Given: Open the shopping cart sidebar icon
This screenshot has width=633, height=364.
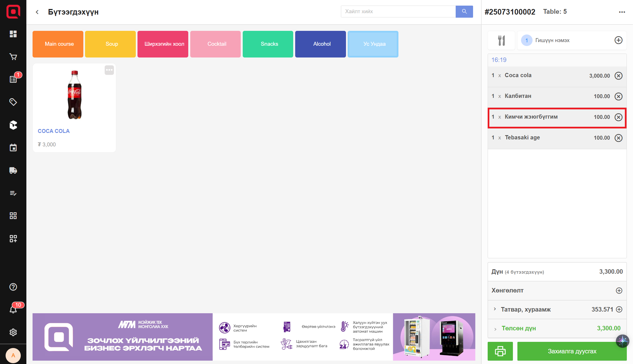Looking at the screenshot, I should tap(13, 57).
